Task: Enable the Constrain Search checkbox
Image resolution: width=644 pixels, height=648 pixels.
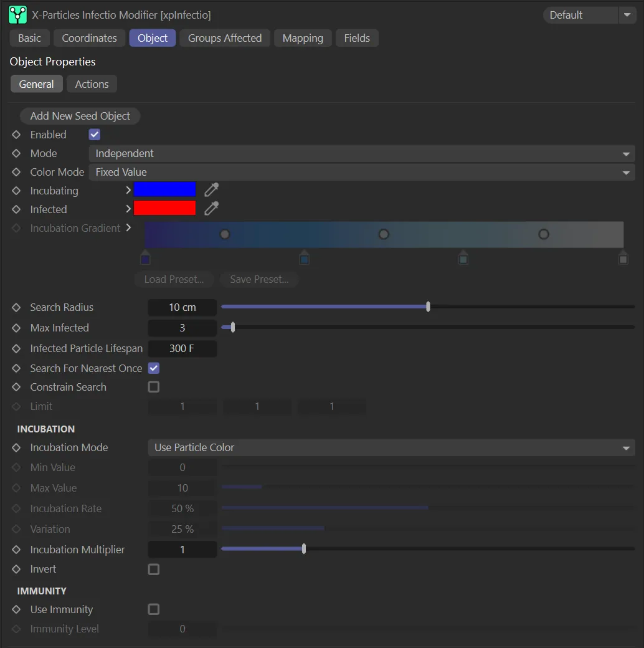Action: pos(154,387)
